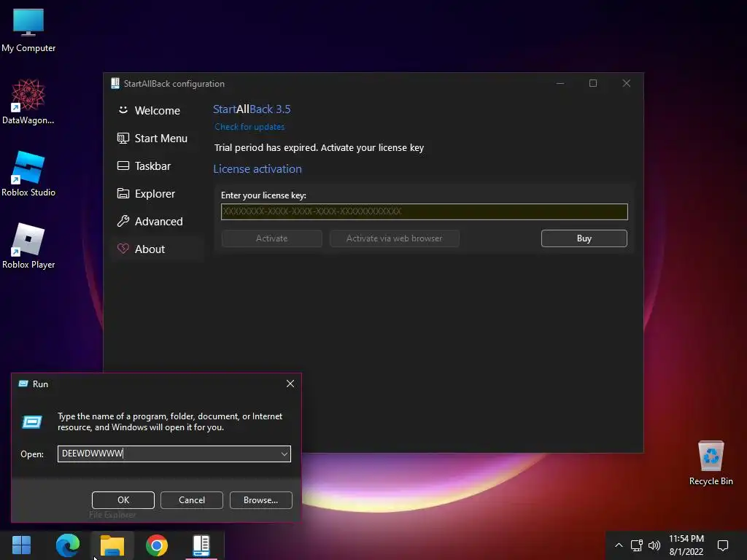
Task: Launch Microsoft Edge from the taskbar
Action: tap(68, 545)
